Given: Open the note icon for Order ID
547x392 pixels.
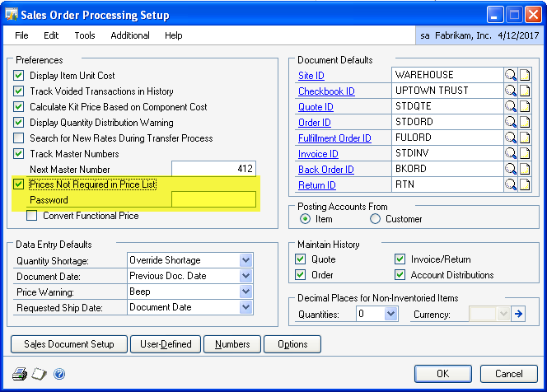Looking at the screenshot, I should pyautogui.click(x=525, y=122).
